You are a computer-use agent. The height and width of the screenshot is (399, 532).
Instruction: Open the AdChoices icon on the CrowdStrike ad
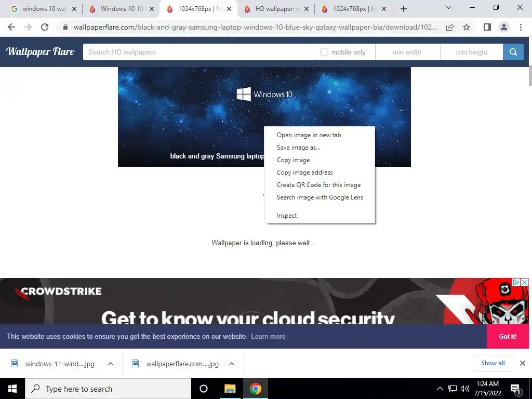[516, 282]
